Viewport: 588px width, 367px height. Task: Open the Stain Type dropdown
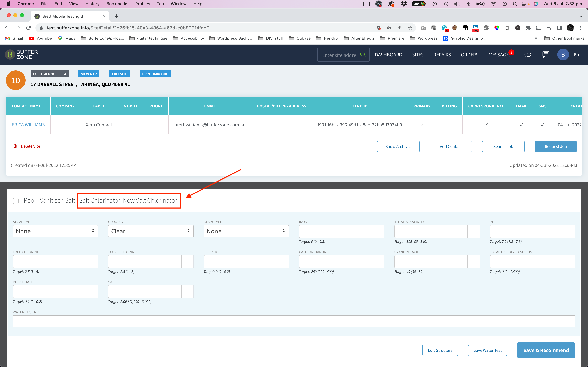246,231
